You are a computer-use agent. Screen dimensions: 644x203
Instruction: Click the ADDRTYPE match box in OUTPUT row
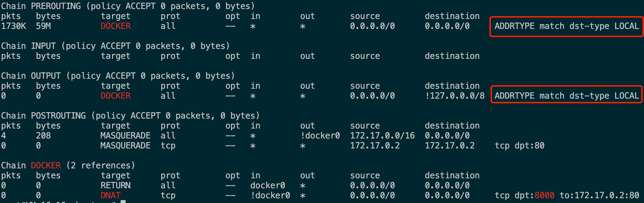[x=566, y=96]
